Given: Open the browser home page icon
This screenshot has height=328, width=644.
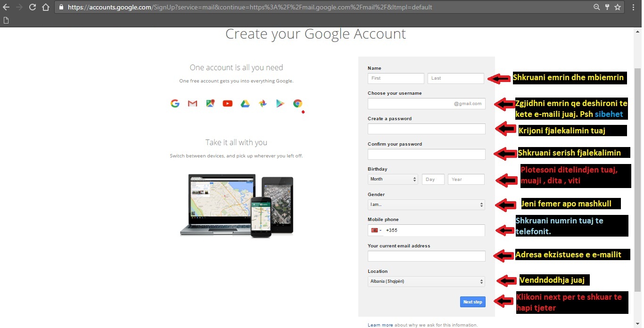Looking at the screenshot, I should tap(46, 7).
